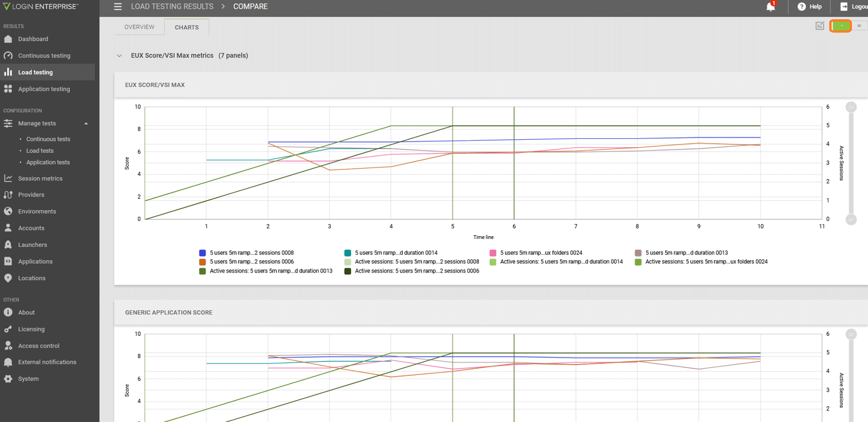Click the 'Active sessions: 5 users 5m ramp...ux folders 0024' legend
This screenshot has height=422, width=868.
click(x=701, y=262)
